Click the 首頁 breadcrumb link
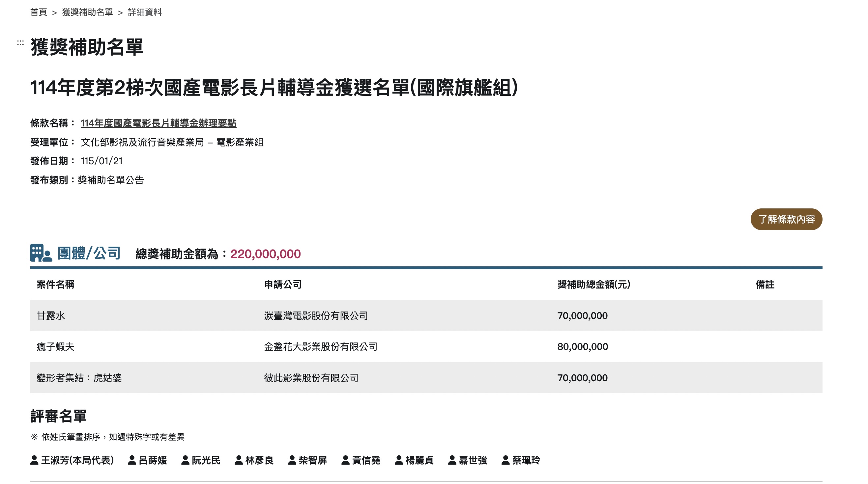The image size is (868, 484). click(39, 13)
